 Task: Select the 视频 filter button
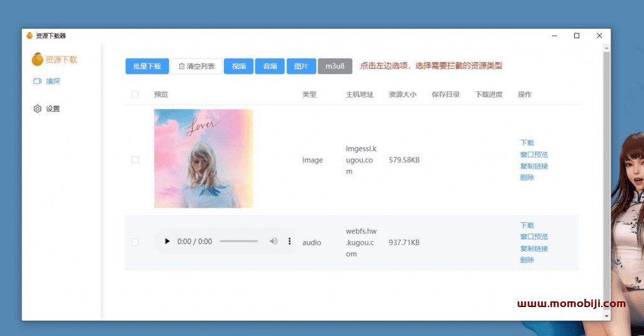238,66
